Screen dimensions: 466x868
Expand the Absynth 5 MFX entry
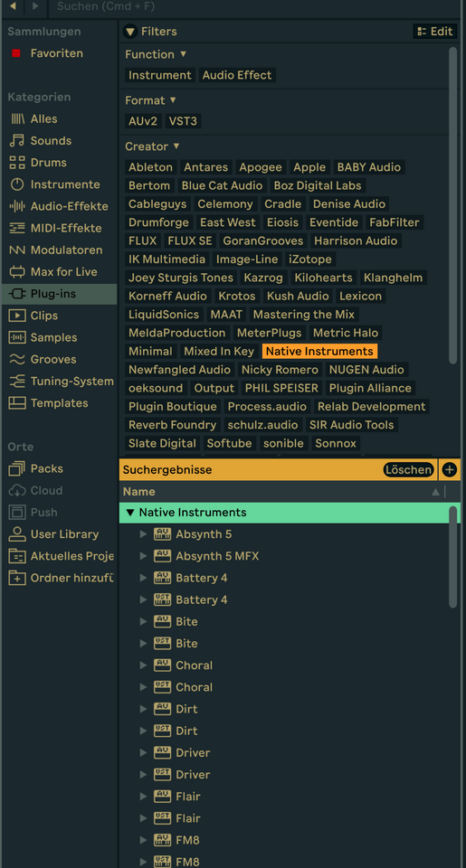click(143, 556)
